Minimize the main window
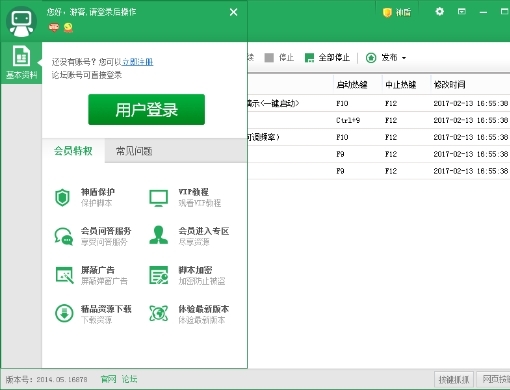 pos(483,12)
